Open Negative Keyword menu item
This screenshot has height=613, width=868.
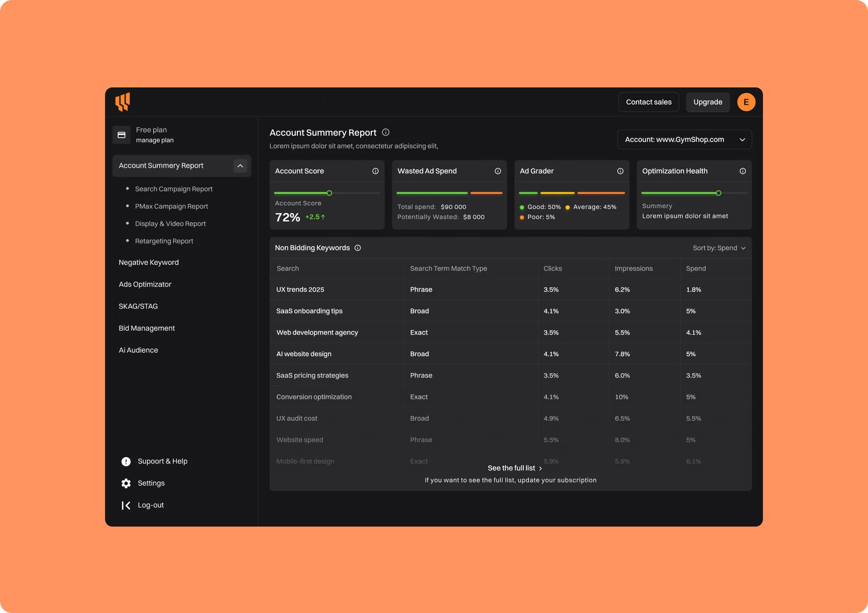click(149, 262)
